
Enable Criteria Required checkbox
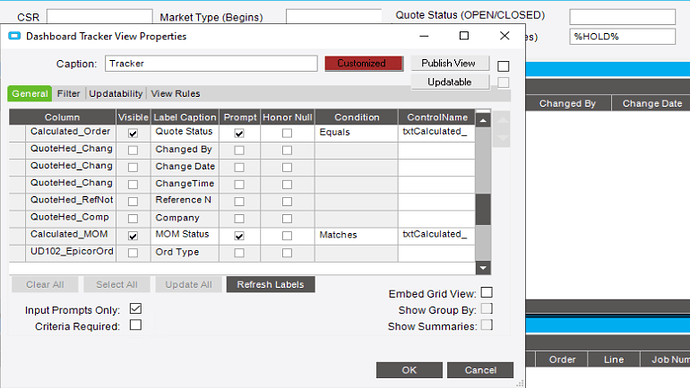point(136,325)
